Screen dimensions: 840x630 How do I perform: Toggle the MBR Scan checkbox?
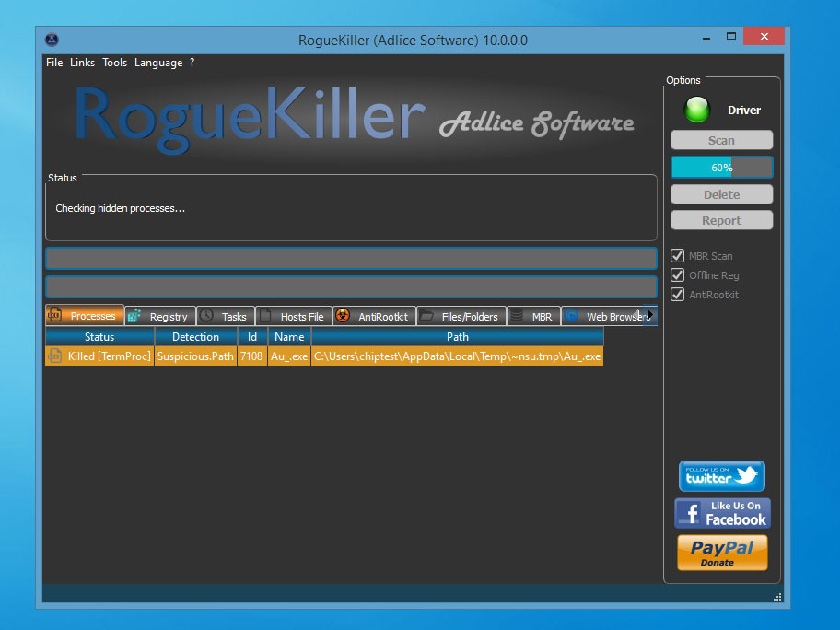tap(678, 256)
